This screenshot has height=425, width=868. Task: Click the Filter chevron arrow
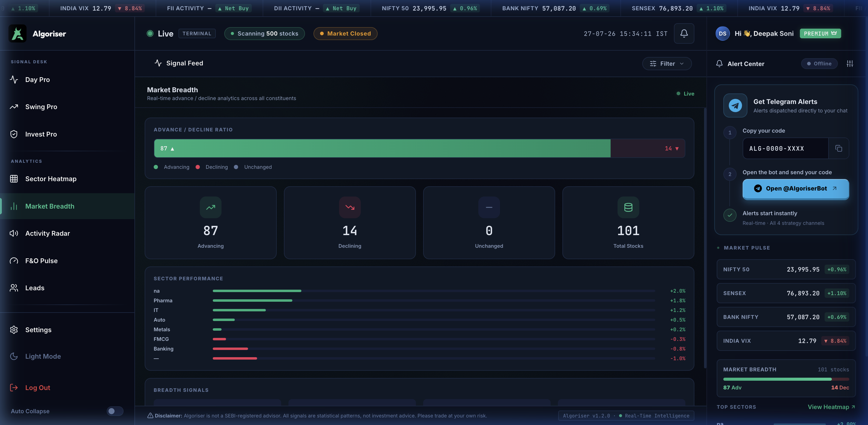click(x=682, y=64)
